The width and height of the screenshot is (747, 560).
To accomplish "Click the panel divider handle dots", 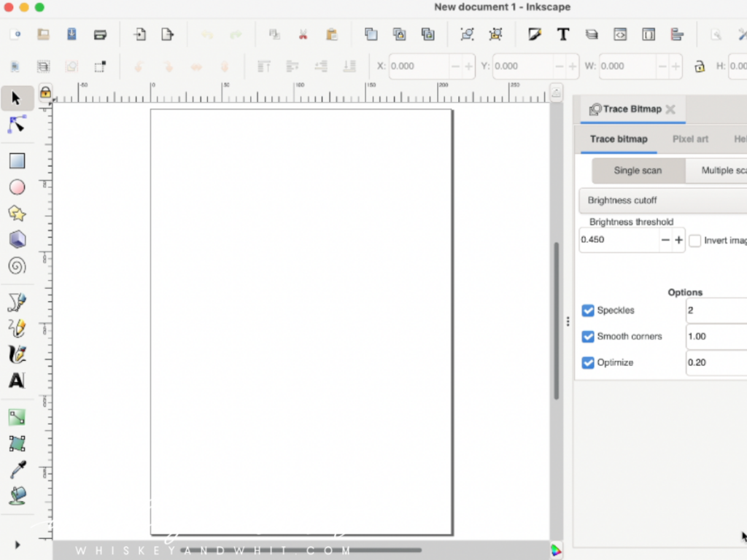I will pos(568,322).
